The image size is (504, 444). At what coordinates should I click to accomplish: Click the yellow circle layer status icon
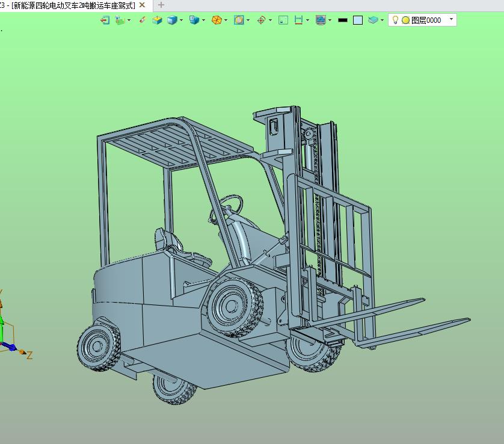405,20
